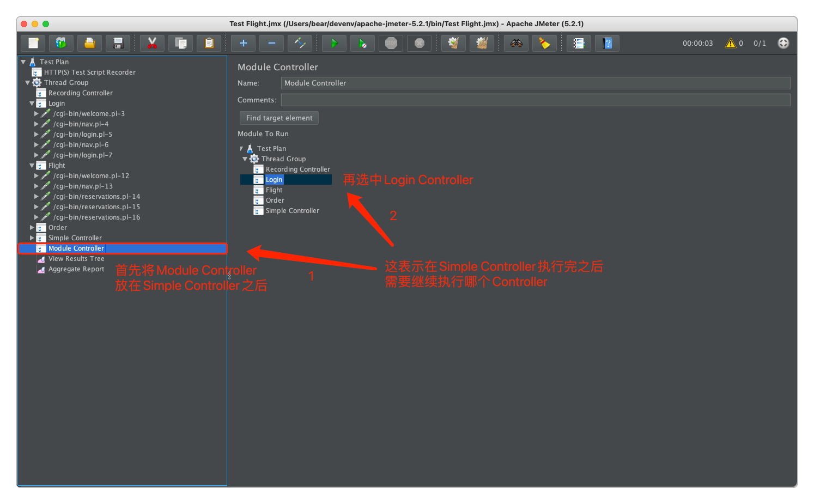Click the Cut scissors icon
This screenshot has height=504, width=814.
coord(152,43)
